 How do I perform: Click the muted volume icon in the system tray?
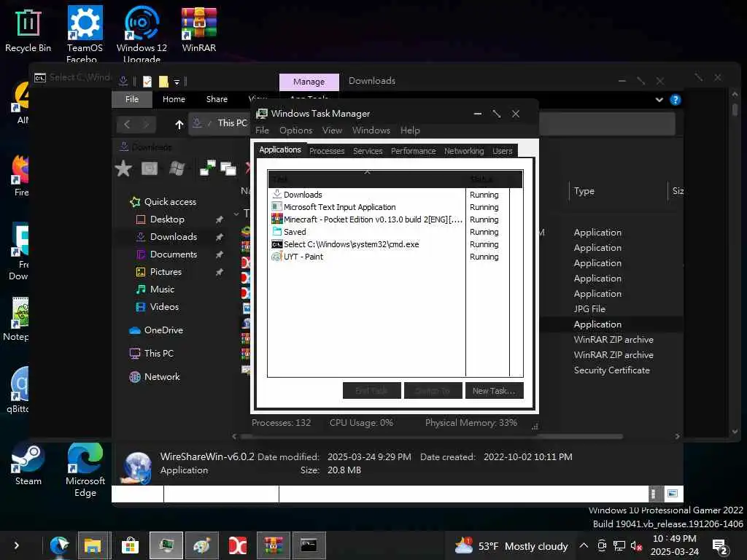pyautogui.click(x=636, y=545)
